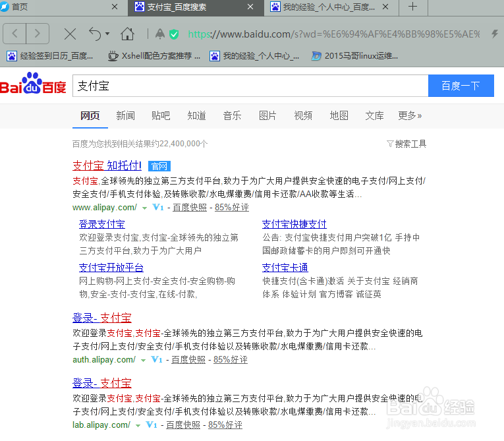
Task: Click the browser back arrow button
Action: pyautogui.click(x=14, y=34)
